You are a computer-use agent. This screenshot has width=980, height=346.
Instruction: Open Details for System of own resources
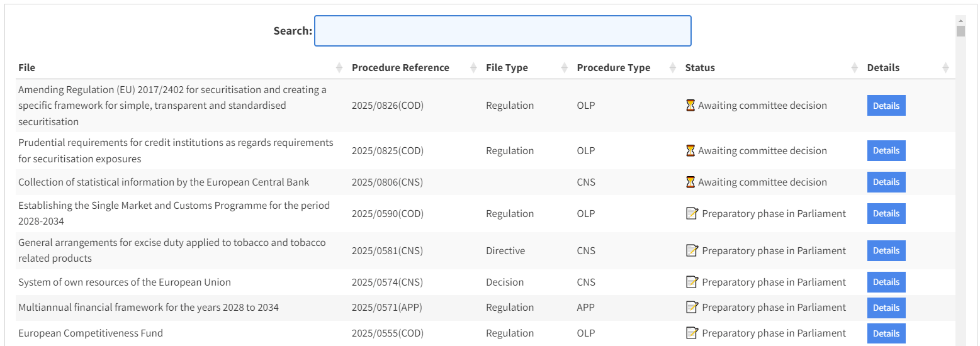pyautogui.click(x=886, y=282)
